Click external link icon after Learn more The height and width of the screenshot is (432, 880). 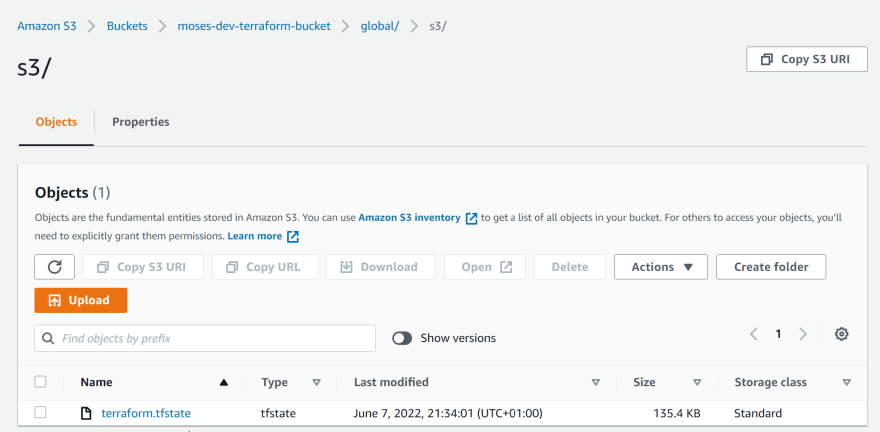[293, 237]
